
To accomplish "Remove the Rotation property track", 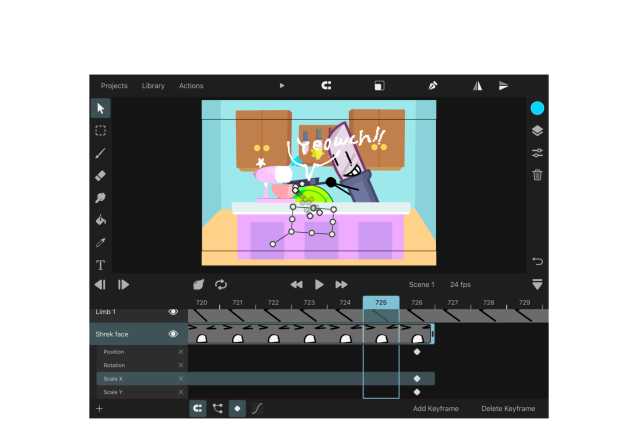I will click(x=181, y=365).
